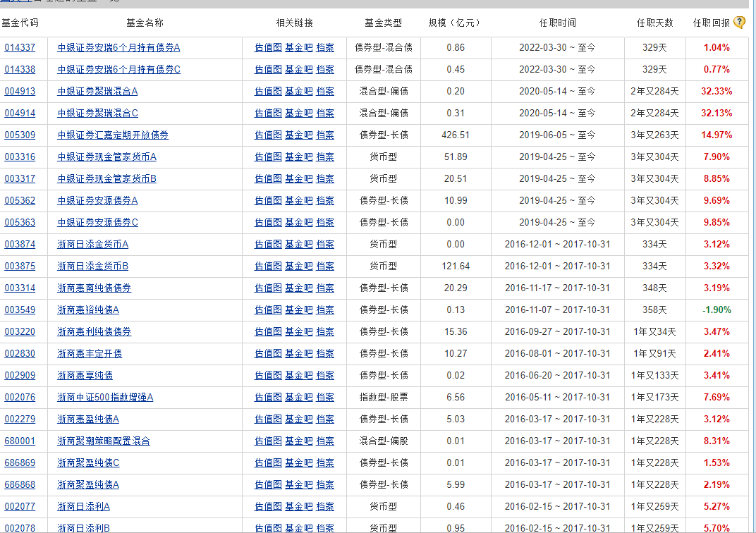The height and width of the screenshot is (533, 756).
Task: Open fund code 003314 link
Action: point(20,288)
